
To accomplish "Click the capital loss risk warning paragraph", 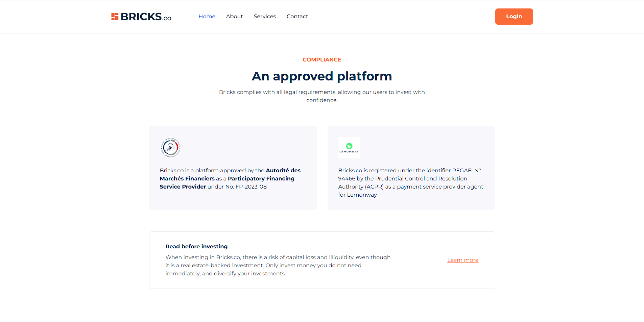I will point(278,265).
